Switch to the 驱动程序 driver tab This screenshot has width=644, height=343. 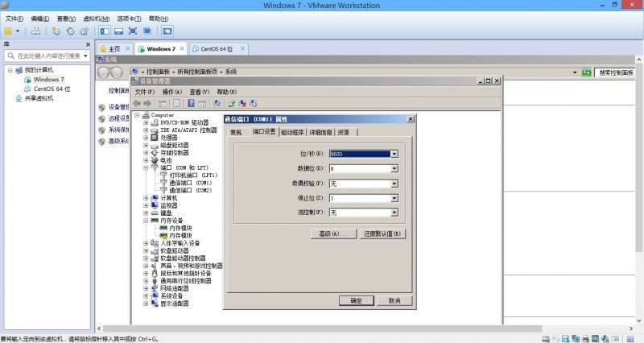point(292,132)
